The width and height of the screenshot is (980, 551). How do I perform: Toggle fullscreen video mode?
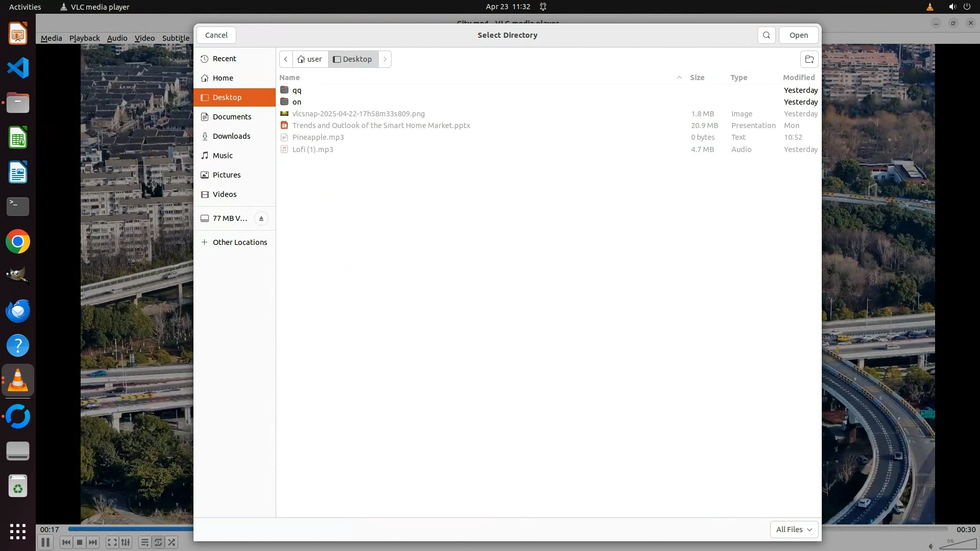coord(112,542)
